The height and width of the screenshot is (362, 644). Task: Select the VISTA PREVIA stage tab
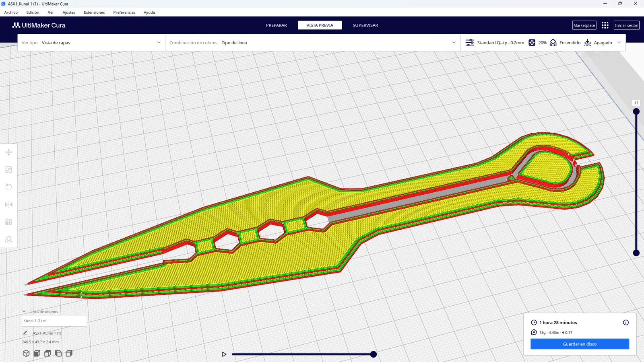tap(320, 25)
